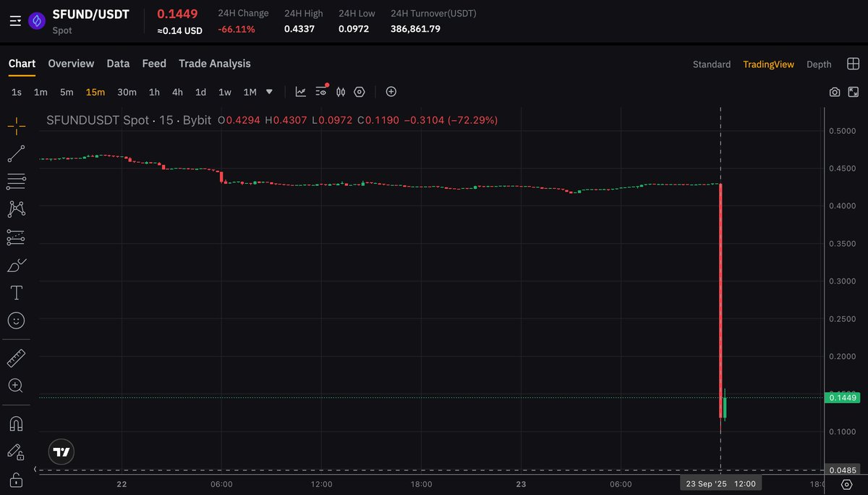Viewport: 868px width, 495px height.
Task: Select the trend line drawing tool
Action: [16, 153]
